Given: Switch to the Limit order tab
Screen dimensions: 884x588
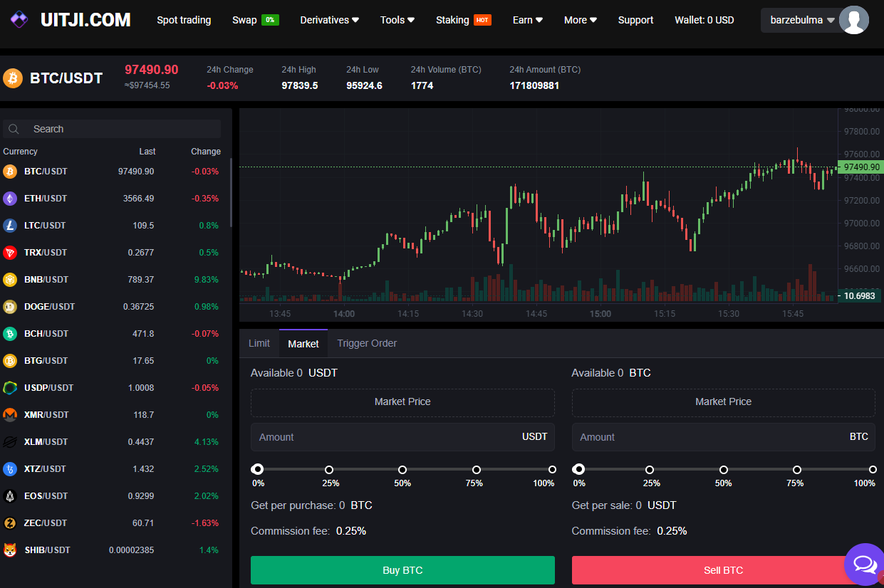Looking at the screenshot, I should point(259,343).
